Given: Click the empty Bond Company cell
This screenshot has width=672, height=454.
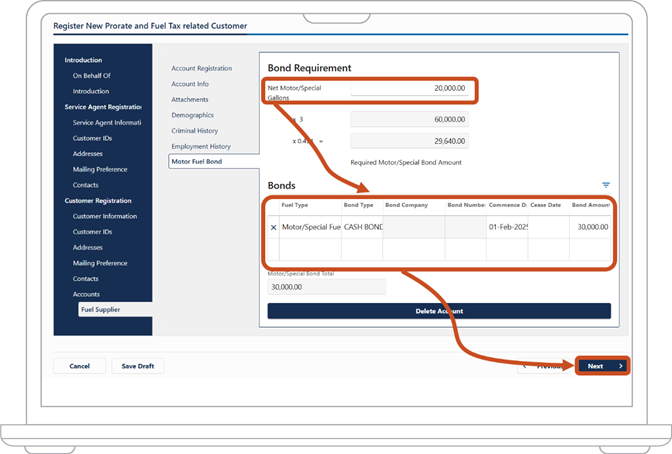Looking at the screenshot, I should (414, 227).
